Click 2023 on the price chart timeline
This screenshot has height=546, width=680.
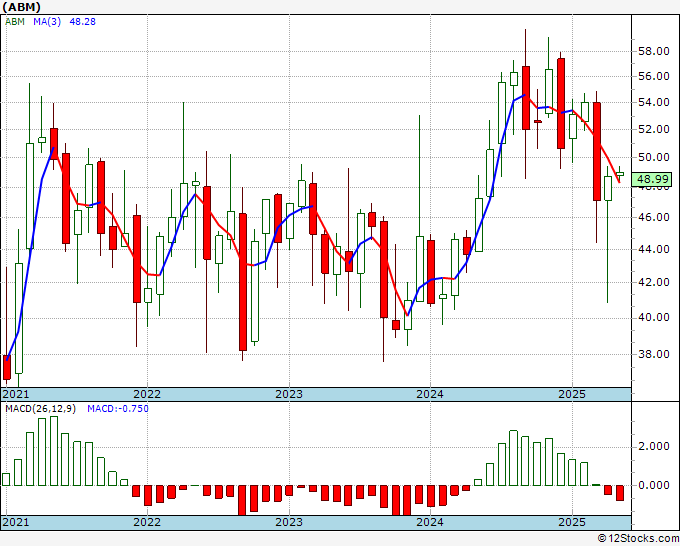pos(289,394)
